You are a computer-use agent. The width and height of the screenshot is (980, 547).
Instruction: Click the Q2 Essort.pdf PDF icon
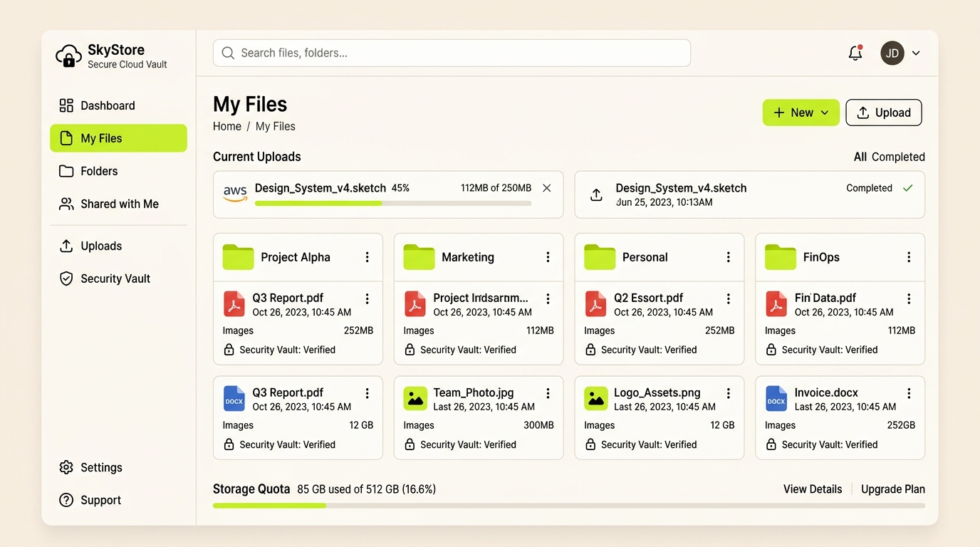(595, 304)
